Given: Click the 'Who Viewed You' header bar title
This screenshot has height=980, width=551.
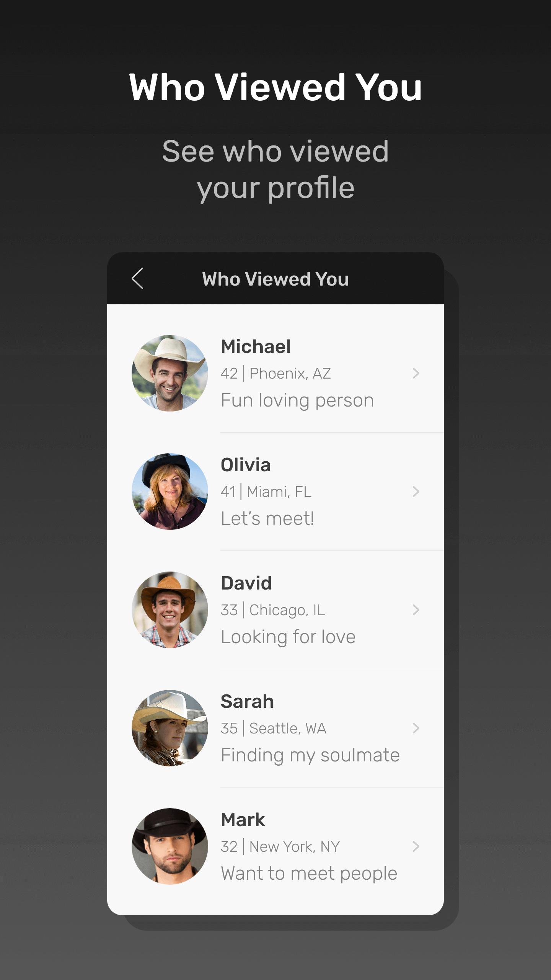Looking at the screenshot, I should (x=275, y=279).
